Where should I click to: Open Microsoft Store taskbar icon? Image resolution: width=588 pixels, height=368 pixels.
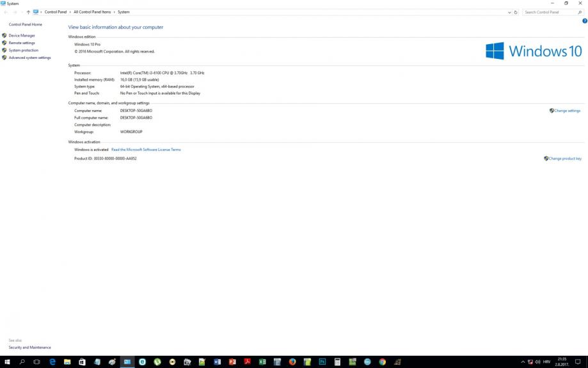[x=82, y=362]
